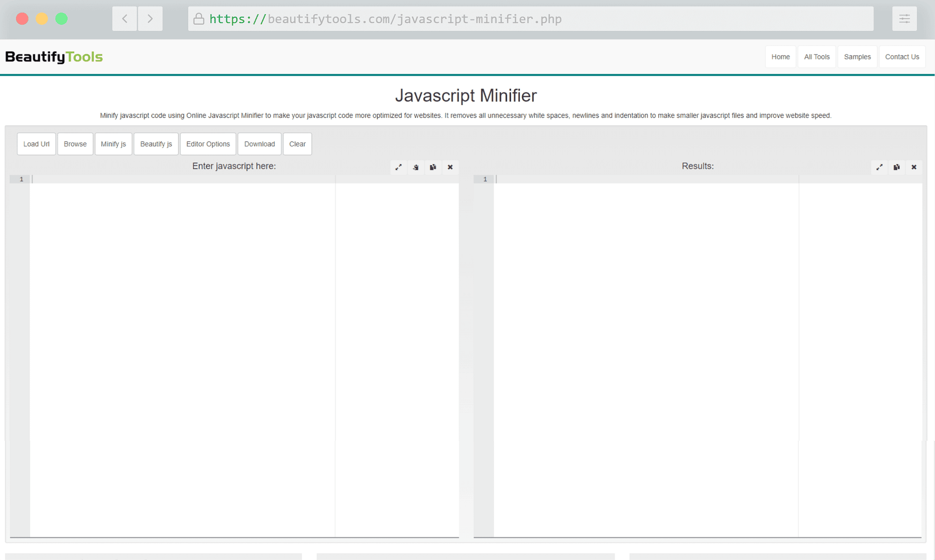Click the Clear button to reset input
This screenshot has height=560, width=935.
click(x=297, y=144)
